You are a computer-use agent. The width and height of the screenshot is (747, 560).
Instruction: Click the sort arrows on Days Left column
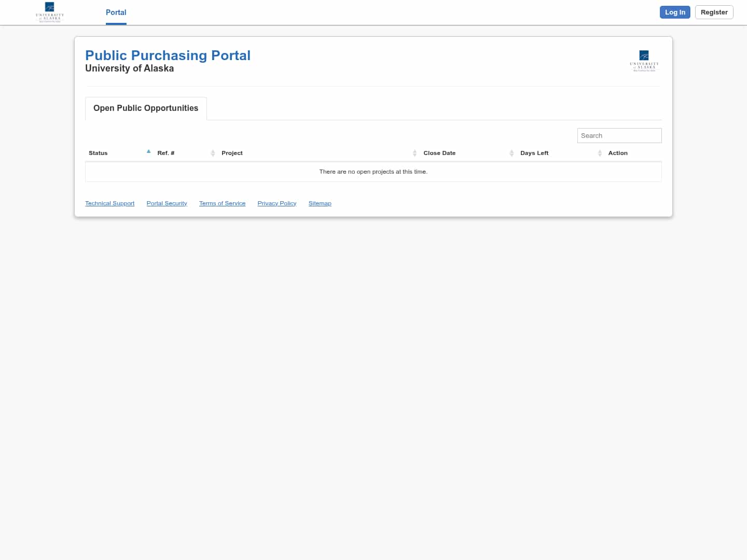[x=600, y=153]
